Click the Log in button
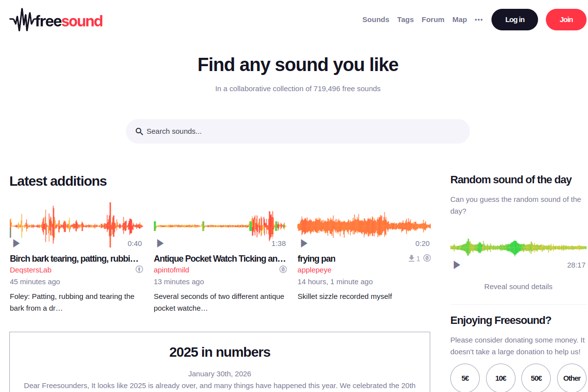The width and height of the screenshot is (588, 392). [x=514, y=20]
